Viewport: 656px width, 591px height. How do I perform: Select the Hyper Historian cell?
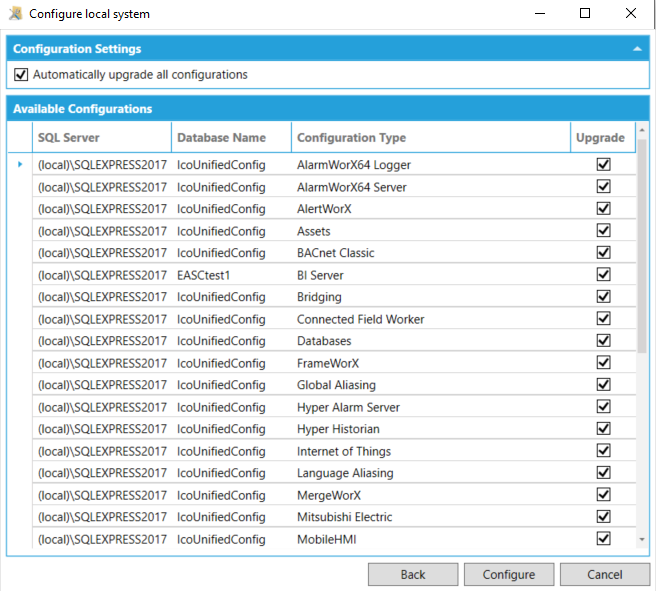point(431,429)
